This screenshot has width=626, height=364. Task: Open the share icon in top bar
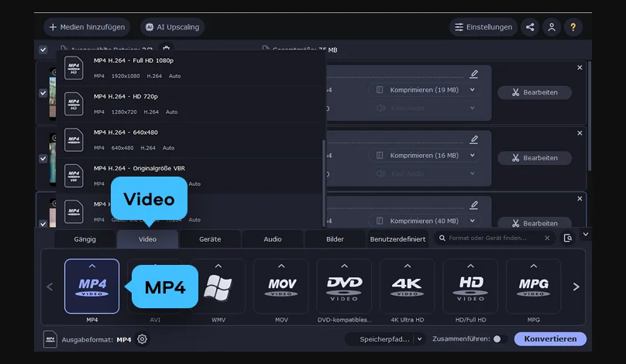pyautogui.click(x=530, y=27)
